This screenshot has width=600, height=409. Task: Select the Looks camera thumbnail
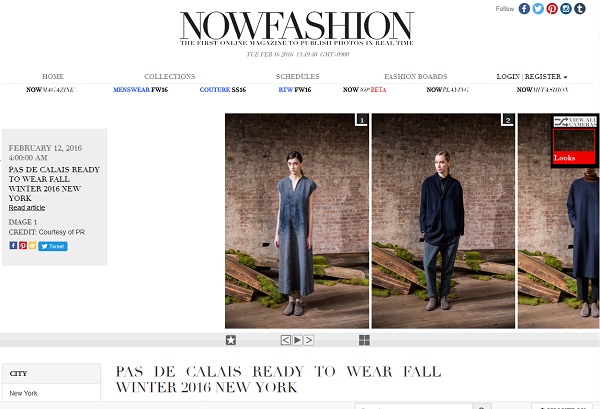(574, 146)
